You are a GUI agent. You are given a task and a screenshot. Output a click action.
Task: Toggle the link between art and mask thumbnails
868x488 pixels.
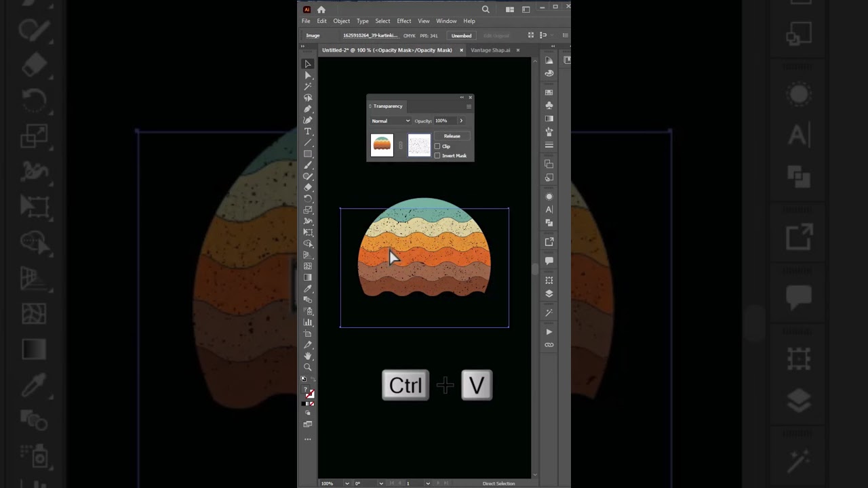pyautogui.click(x=400, y=145)
